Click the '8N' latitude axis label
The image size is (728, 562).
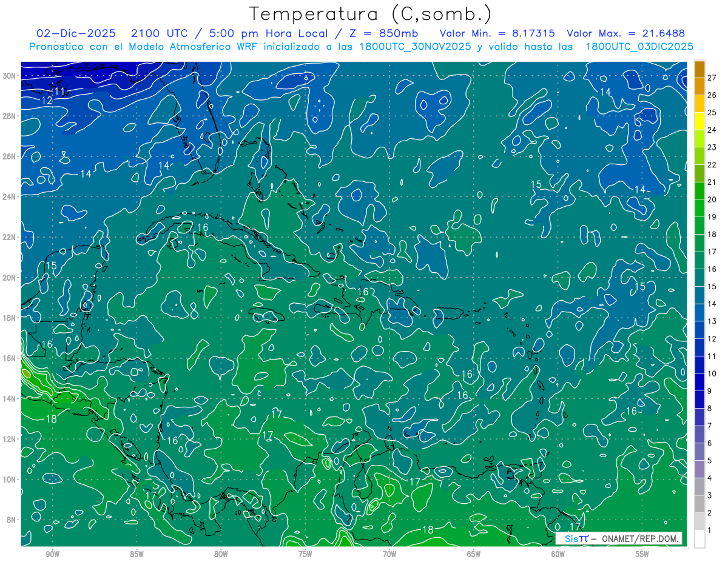click(x=12, y=520)
